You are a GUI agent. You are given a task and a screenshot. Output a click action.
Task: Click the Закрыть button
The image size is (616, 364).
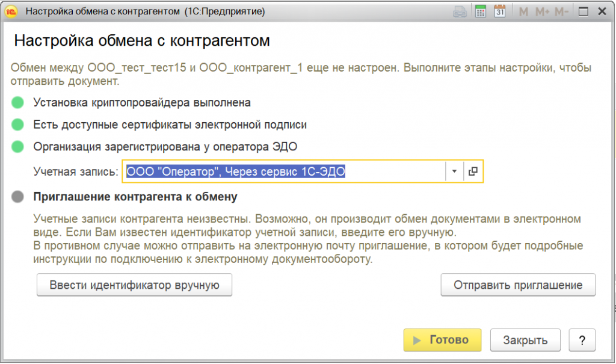(x=525, y=340)
